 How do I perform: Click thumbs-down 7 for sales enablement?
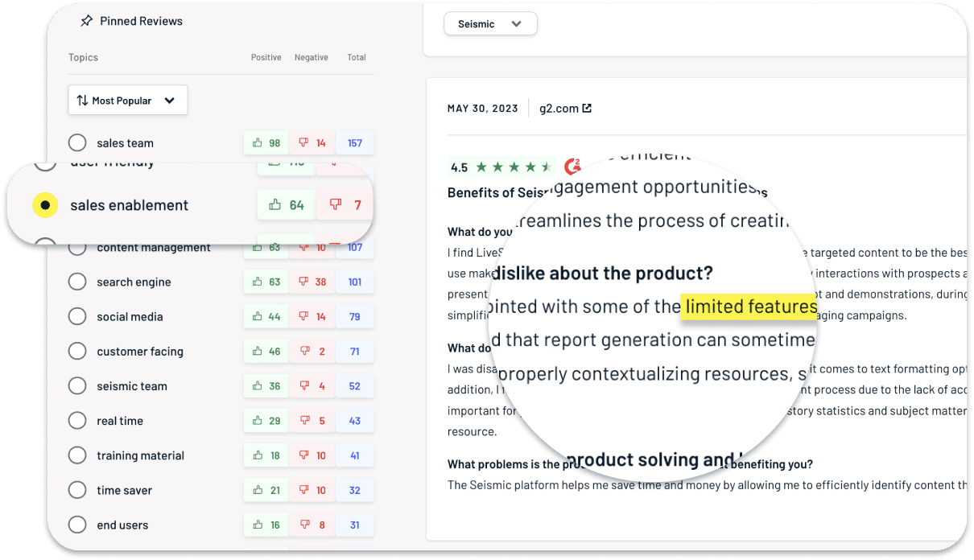tap(345, 205)
